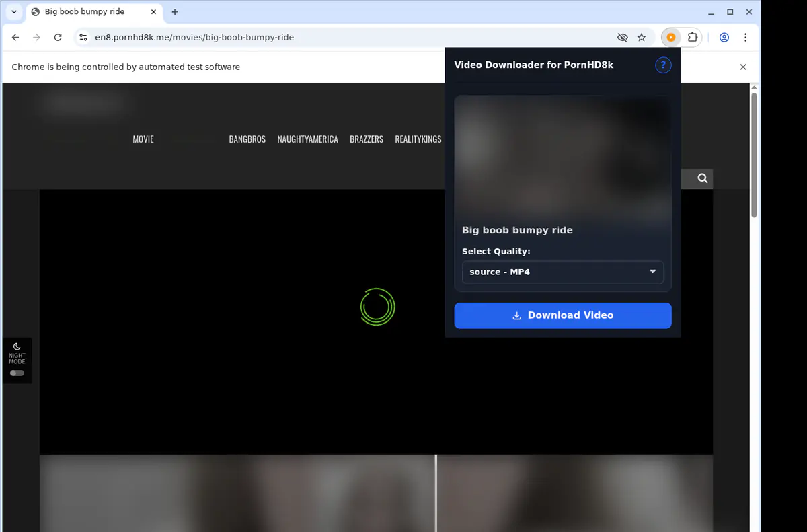This screenshot has height=532, width=807.
Task: Click the video title text in popup
Action: point(517,230)
